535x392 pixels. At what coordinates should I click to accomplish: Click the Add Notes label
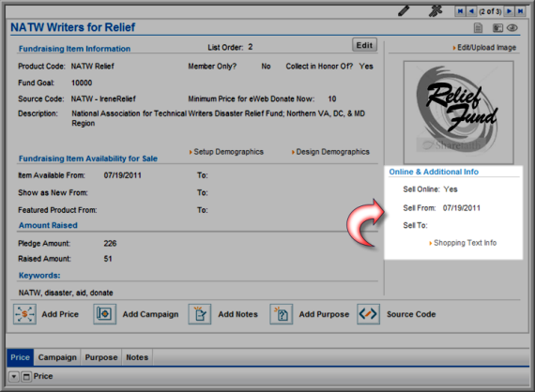237,314
